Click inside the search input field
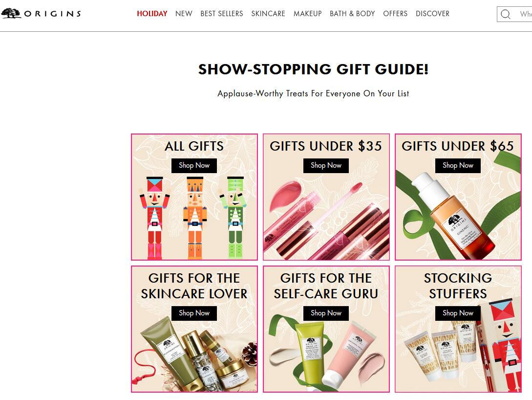Screen dimensions: 532x400 tap(523, 14)
